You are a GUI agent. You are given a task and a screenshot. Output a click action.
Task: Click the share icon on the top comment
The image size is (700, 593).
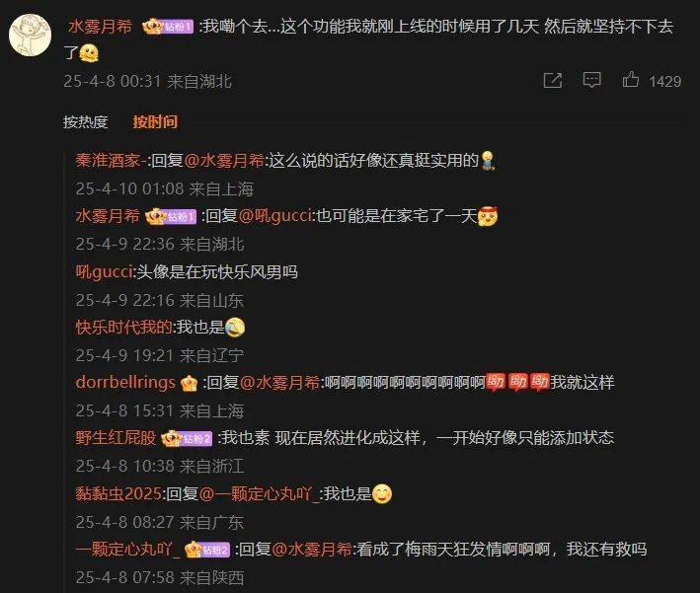coord(552,80)
